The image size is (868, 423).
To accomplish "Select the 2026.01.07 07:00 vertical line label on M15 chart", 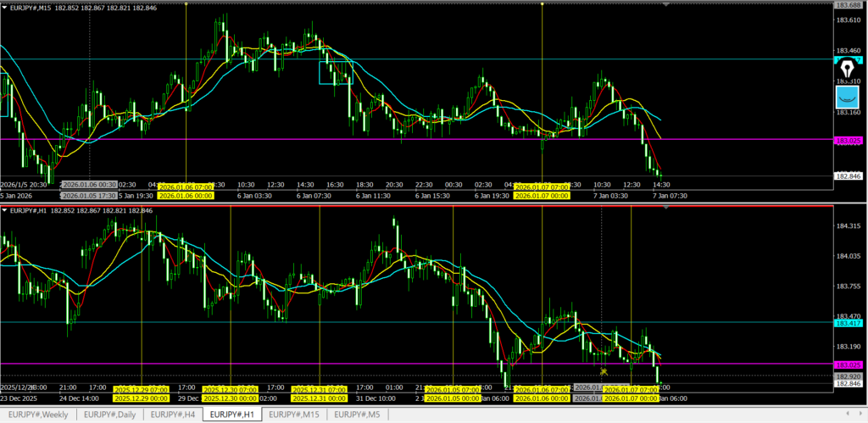I will [542, 185].
